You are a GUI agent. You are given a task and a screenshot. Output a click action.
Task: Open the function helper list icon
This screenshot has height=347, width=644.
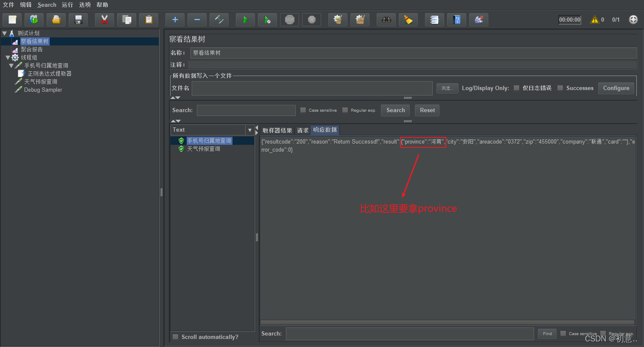[x=434, y=20]
